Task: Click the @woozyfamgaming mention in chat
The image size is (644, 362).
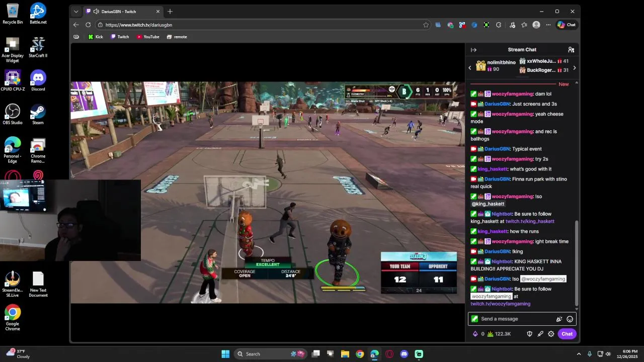Action: (543, 279)
